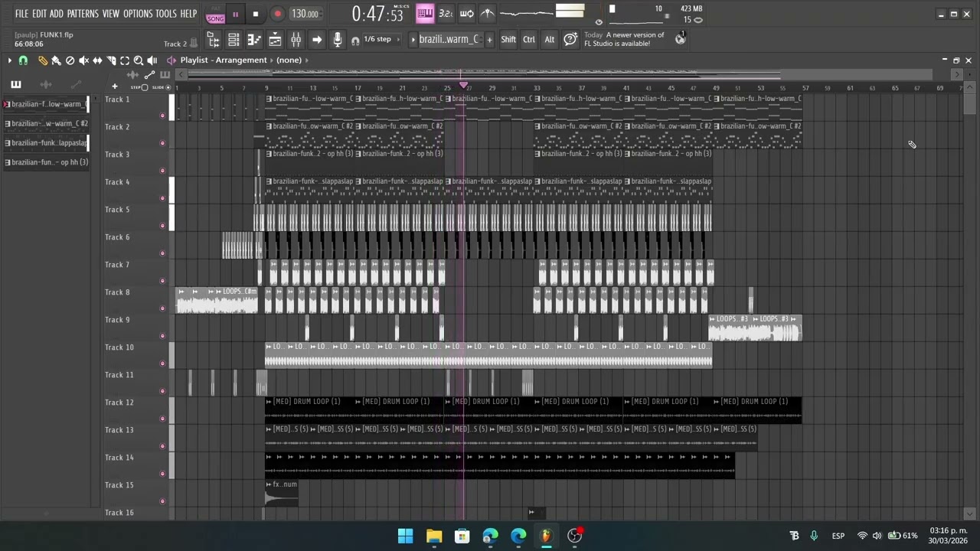Open the Channel rack
The width and height of the screenshot is (980, 551).
(x=234, y=40)
